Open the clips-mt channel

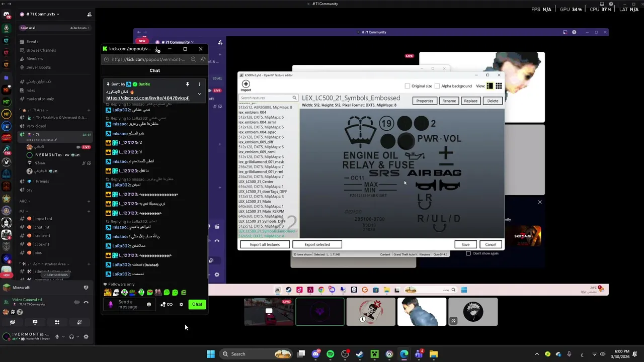pyautogui.click(x=42, y=244)
